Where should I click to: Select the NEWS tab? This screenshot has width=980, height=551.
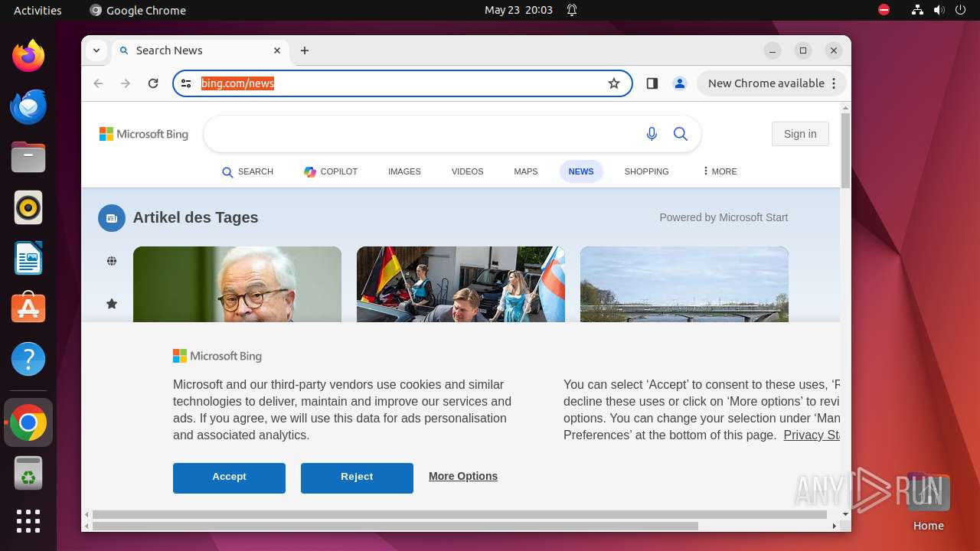tap(581, 171)
